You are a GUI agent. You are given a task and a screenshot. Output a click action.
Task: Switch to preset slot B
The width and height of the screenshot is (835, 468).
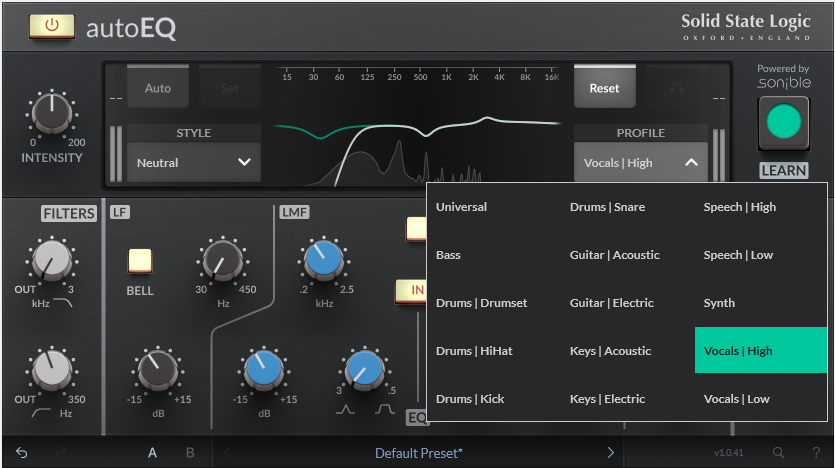tap(190, 453)
